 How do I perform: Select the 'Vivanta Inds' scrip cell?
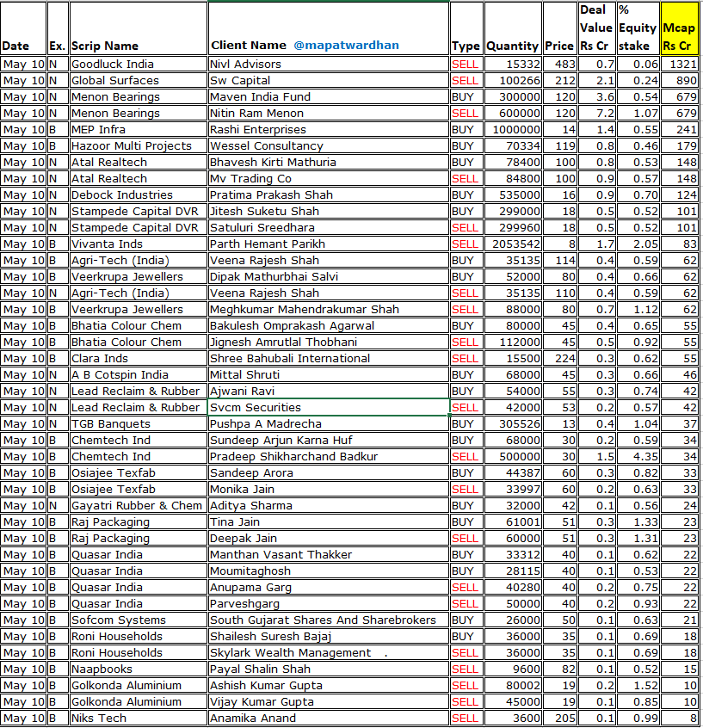pyautogui.click(x=139, y=244)
